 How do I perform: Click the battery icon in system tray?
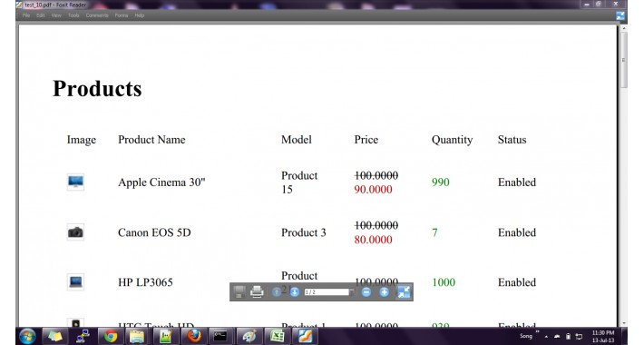coord(568,337)
